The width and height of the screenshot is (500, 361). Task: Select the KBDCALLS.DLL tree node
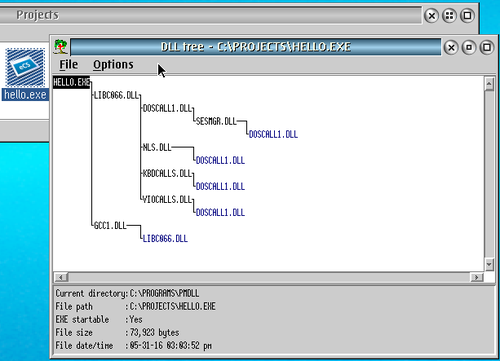pos(167,173)
